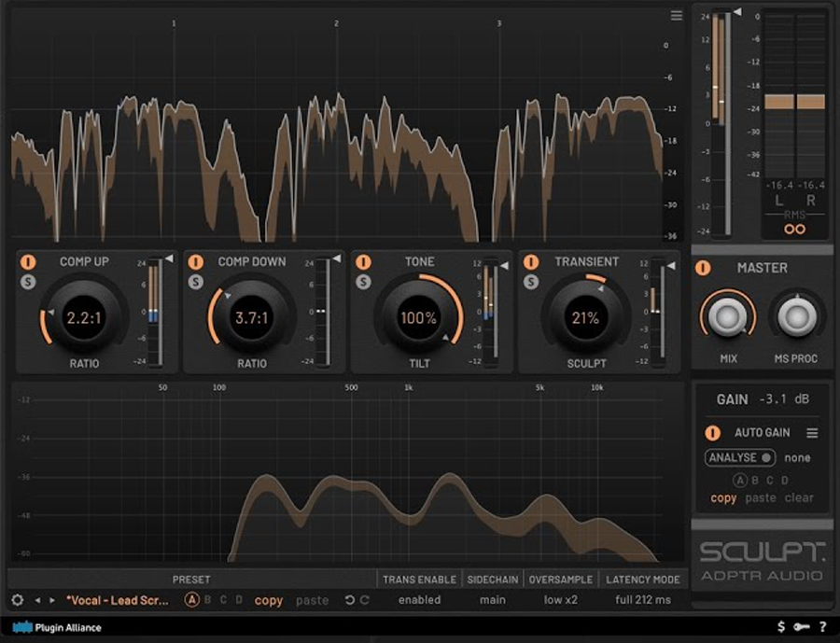
Task: Click the COMP UP ratio knob
Action: coord(84,317)
